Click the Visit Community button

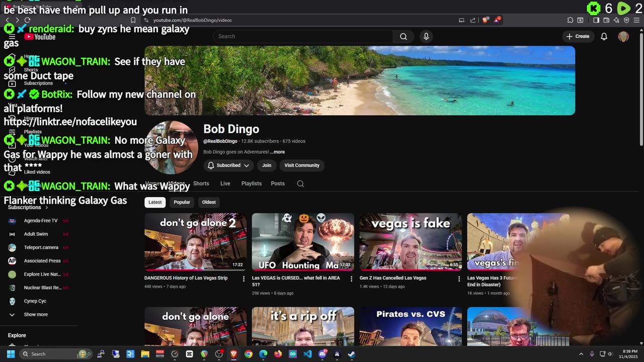[302, 165]
